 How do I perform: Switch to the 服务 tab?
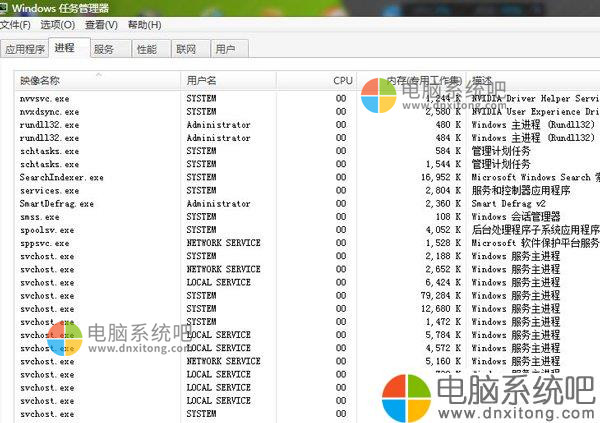click(x=111, y=49)
